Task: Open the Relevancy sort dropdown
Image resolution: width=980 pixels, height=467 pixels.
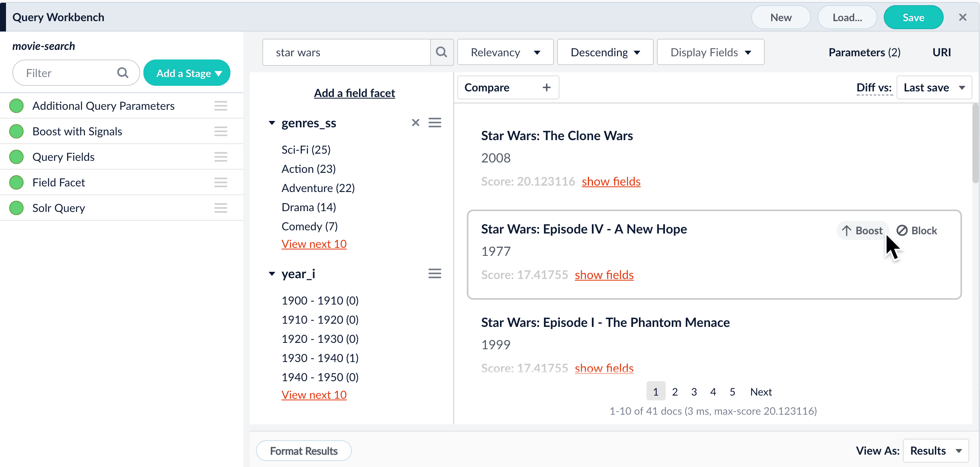Action: tap(505, 52)
